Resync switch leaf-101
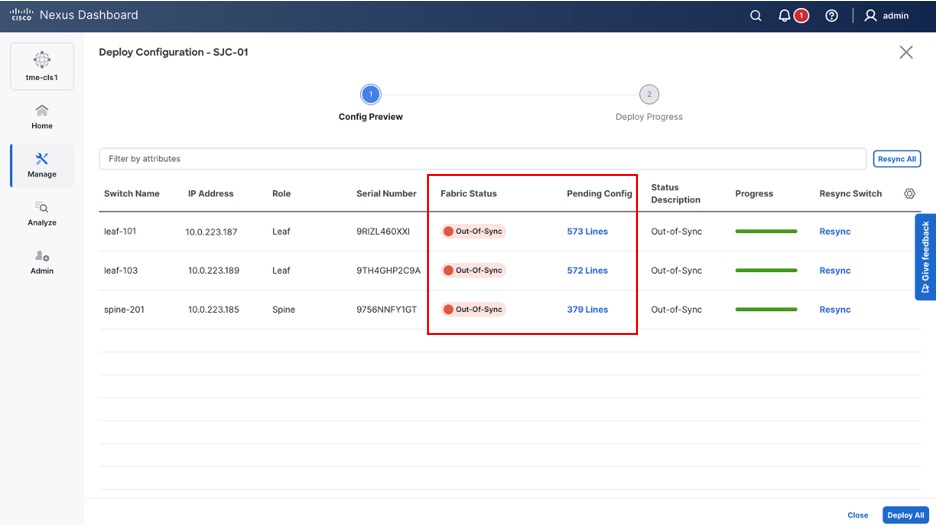937x529 pixels. pos(835,232)
